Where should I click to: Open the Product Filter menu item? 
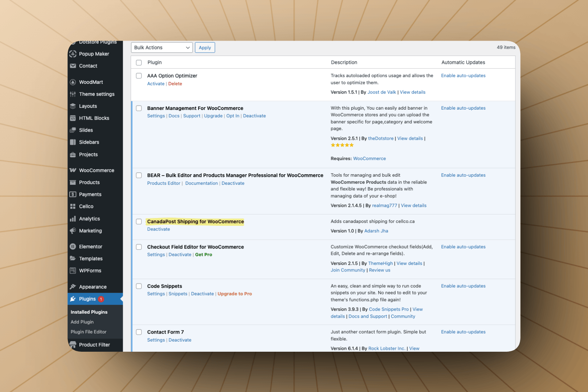coord(95,345)
